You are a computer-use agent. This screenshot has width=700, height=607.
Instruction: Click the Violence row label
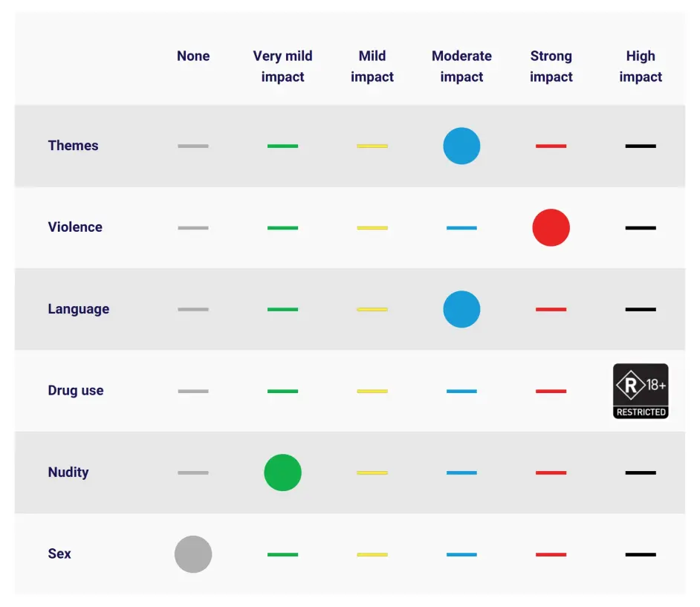pos(75,227)
